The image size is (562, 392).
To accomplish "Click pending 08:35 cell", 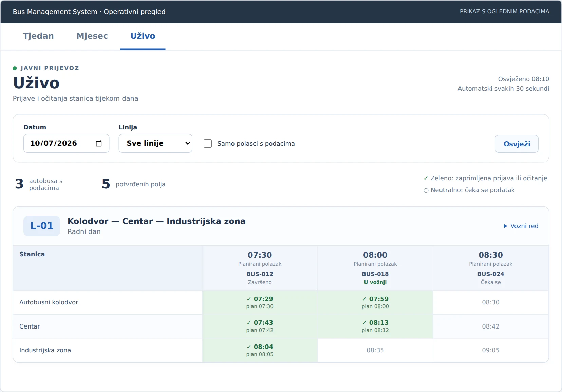I will pos(375,350).
